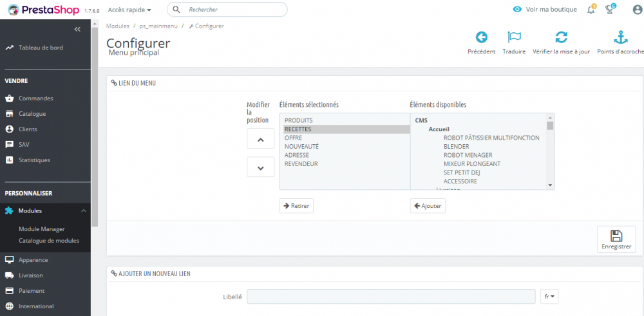Open the fr language dropdown
This screenshot has height=316, width=644.
pos(549,296)
